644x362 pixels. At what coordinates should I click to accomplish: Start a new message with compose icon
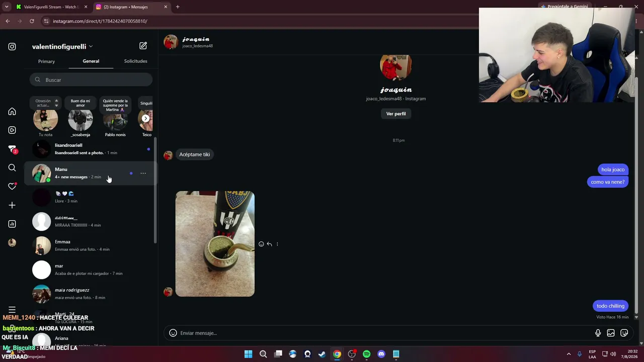(143, 46)
